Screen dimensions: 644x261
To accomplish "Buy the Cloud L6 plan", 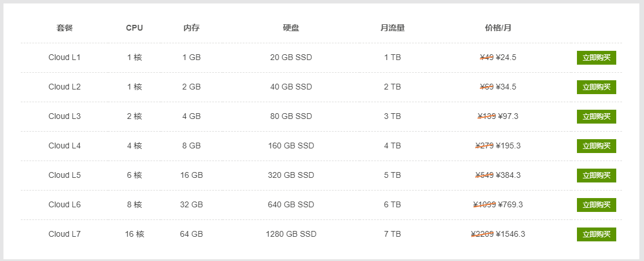I will 597,205.
